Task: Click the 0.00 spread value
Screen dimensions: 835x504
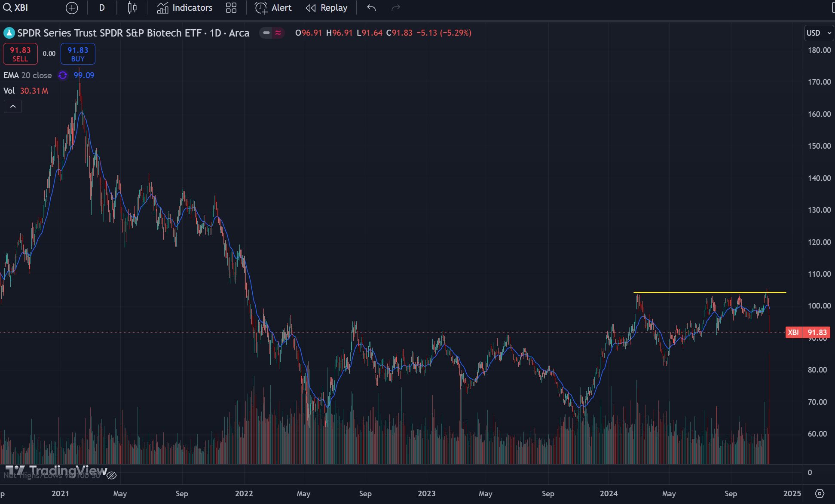Action: click(49, 54)
